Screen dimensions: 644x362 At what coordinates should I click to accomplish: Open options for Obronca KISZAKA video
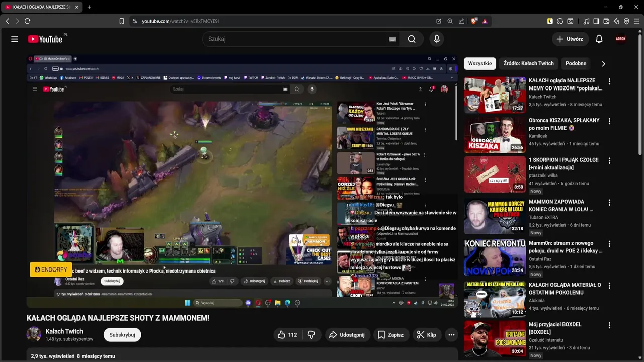609,121
